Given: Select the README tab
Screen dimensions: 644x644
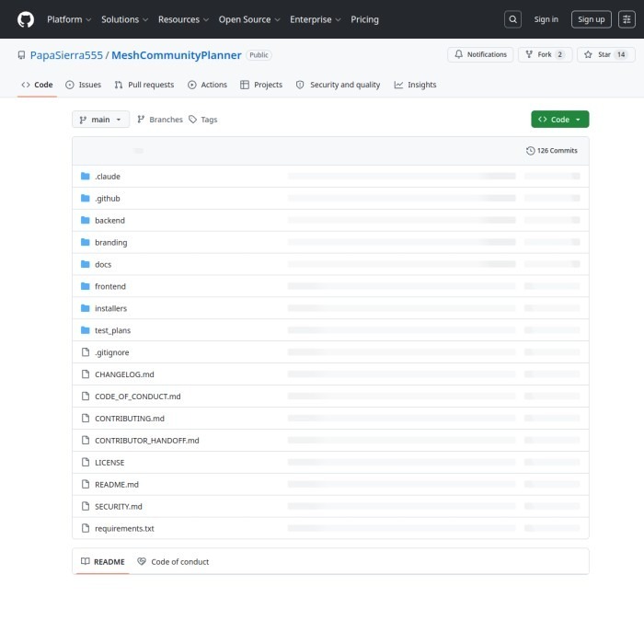Looking at the screenshot, I should pyautogui.click(x=103, y=561).
